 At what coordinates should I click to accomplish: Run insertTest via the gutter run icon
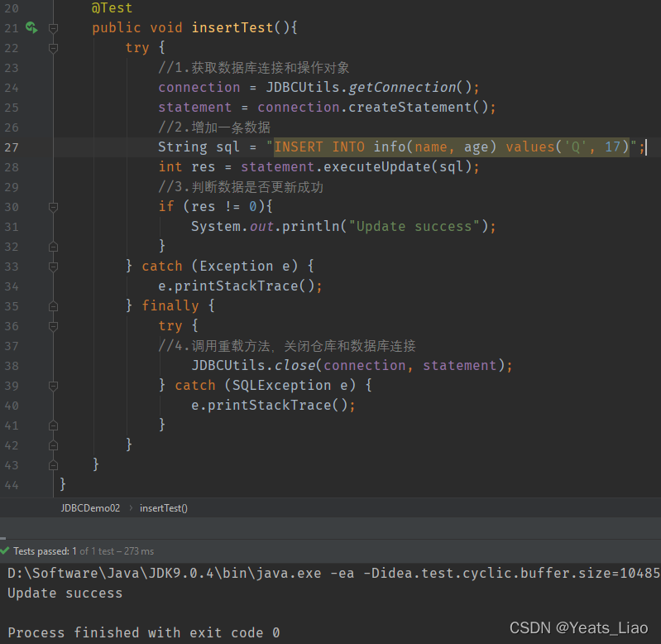[31, 28]
